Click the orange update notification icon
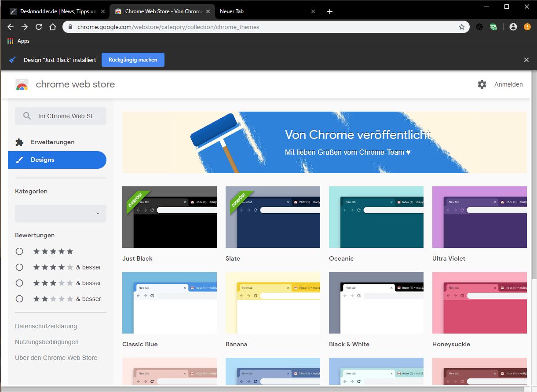The image size is (537, 392). coord(527,27)
